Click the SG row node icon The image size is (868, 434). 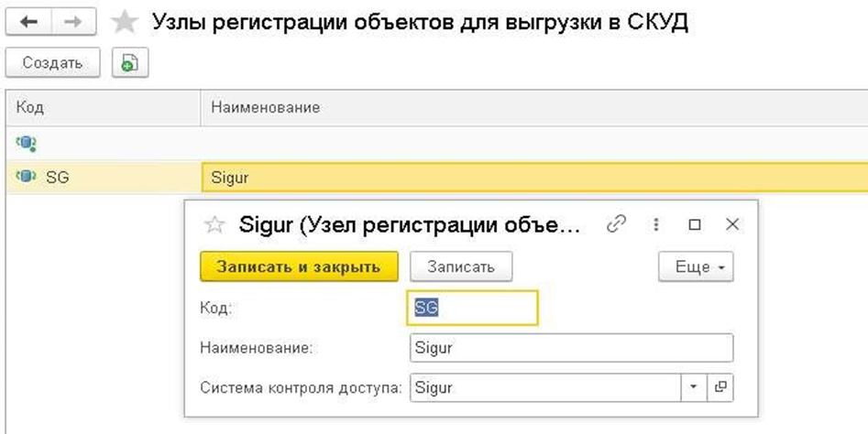[x=26, y=177]
